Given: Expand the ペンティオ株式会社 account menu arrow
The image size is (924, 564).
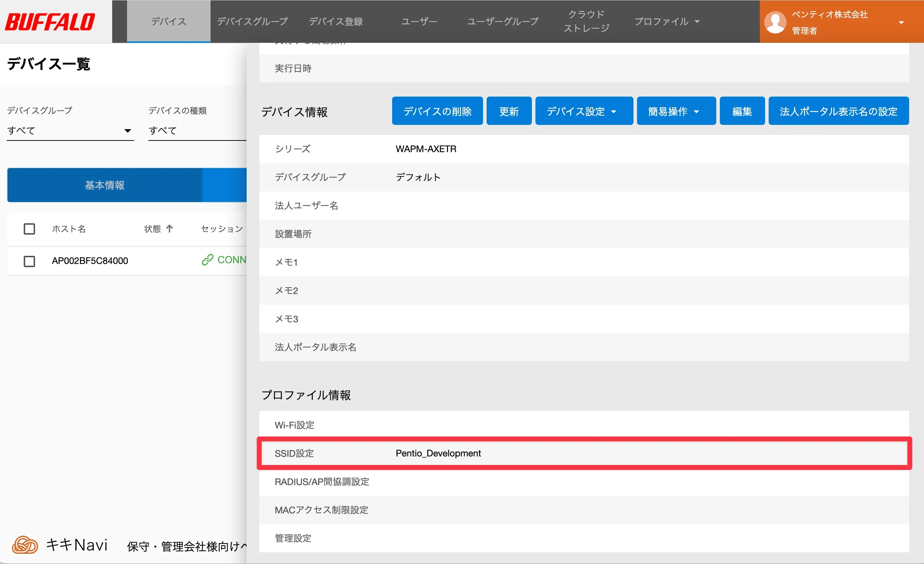Looking at the screenshot, I should tap(901, 23).
